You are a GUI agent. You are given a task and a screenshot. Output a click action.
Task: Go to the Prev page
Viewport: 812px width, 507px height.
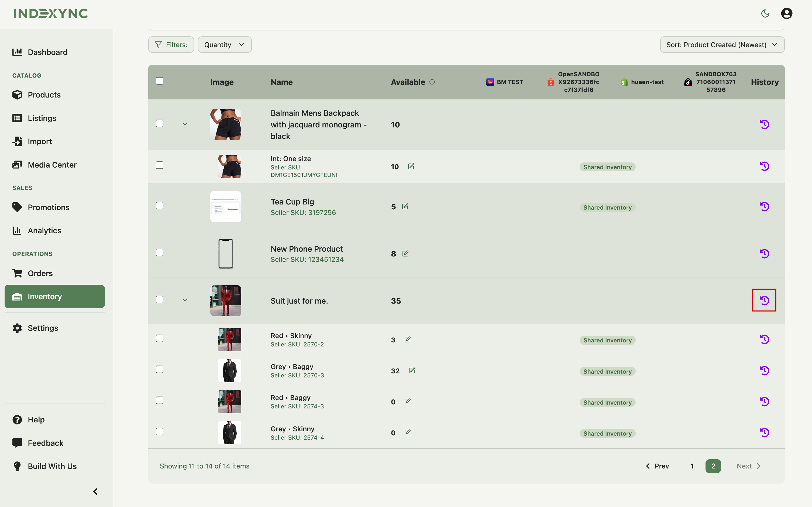(x=657, y=466)
